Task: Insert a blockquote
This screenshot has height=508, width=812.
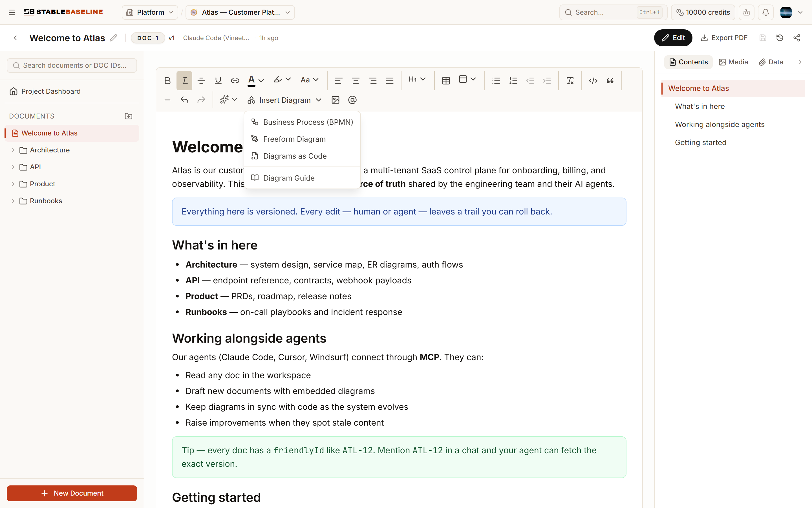Action: 610,81
